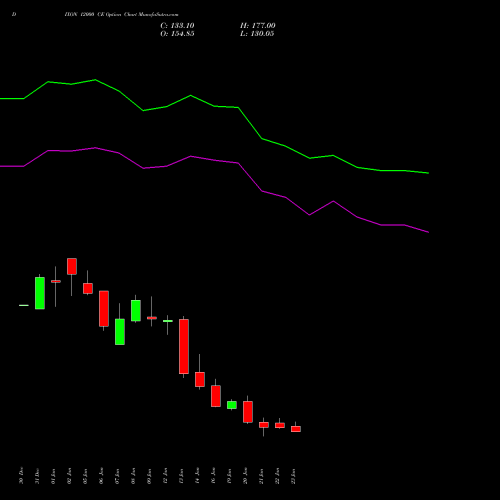Select the 23 Jan date label
This screenshot has width=500, height=500.
[293, 476]
